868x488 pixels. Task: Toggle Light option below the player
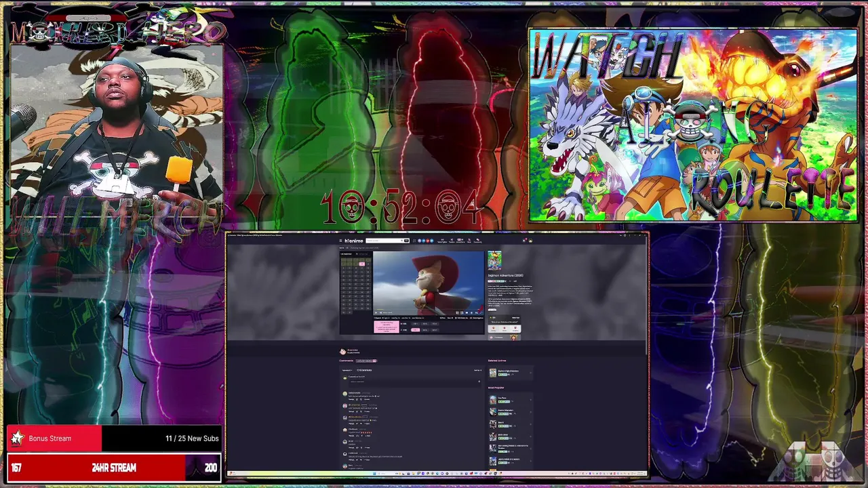click(387, 318)
